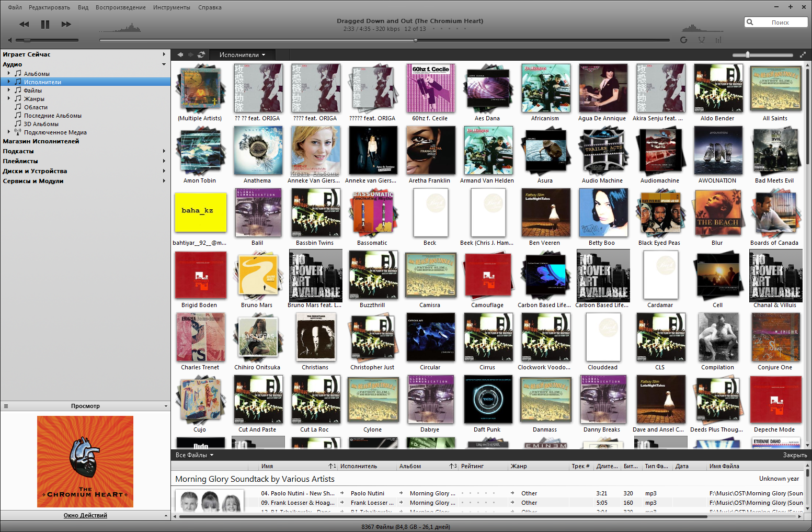Open the Редактировать menu
This screenshot has height=532, width=812.
[49, 7]
